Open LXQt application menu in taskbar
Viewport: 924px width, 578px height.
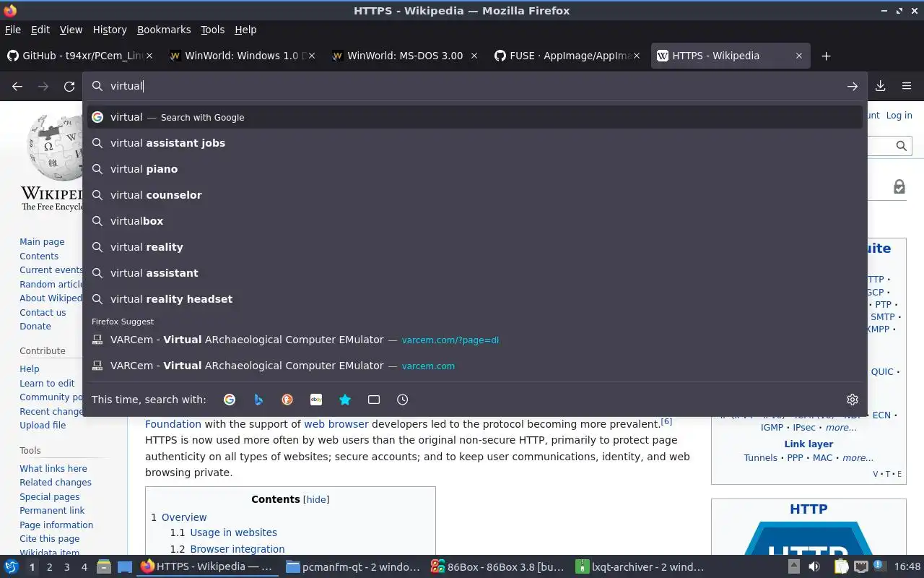(12, 566)
